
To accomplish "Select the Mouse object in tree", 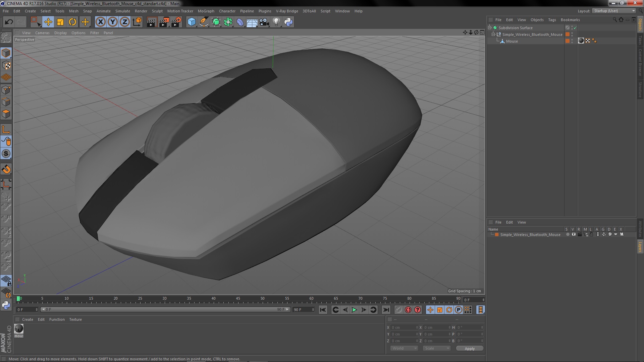I will pyautogui.click(x=512, y=41).
